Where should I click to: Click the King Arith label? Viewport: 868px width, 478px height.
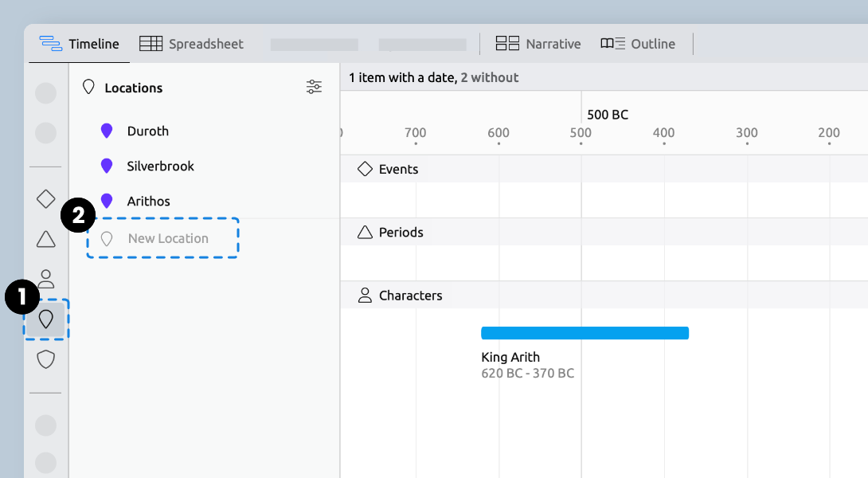click(x=510, y=357)
